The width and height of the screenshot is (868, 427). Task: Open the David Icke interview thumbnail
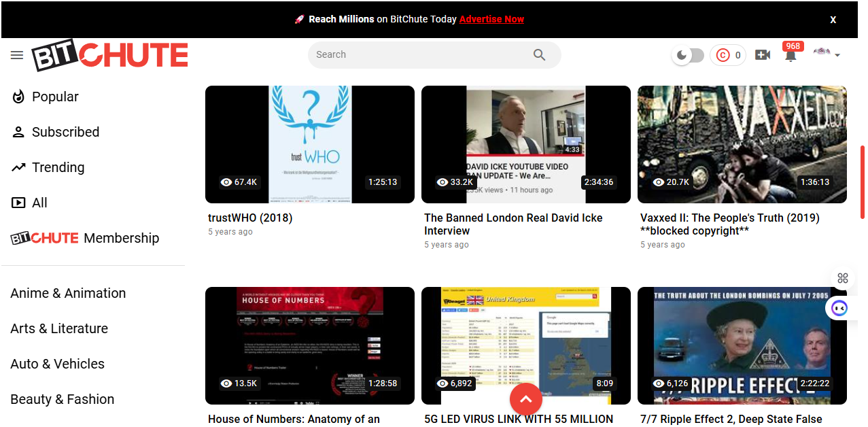coord(526,144)
